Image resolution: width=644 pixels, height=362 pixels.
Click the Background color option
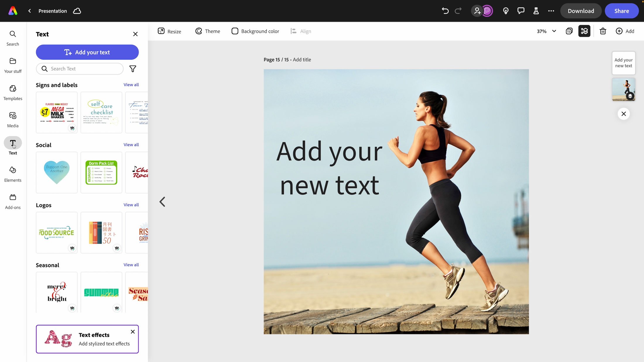[255, 31]
